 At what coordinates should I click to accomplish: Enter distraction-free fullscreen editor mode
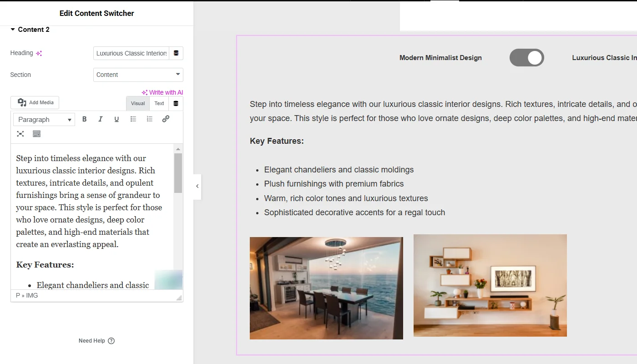(20, 134)
